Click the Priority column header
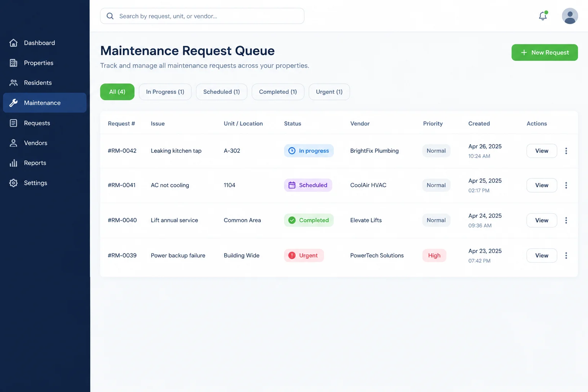Image resolution: width=588 pixels, height=392 pixels. coord(433,124)
